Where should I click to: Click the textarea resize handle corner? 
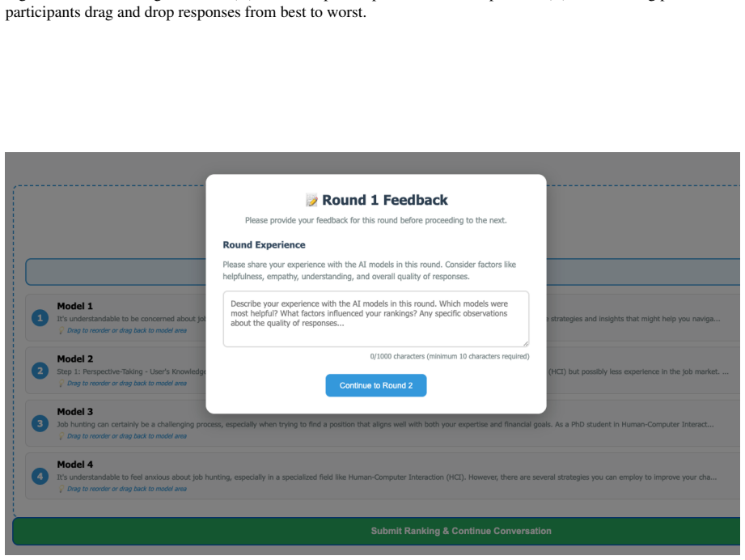pyautogui.click(x=526, y=343)
